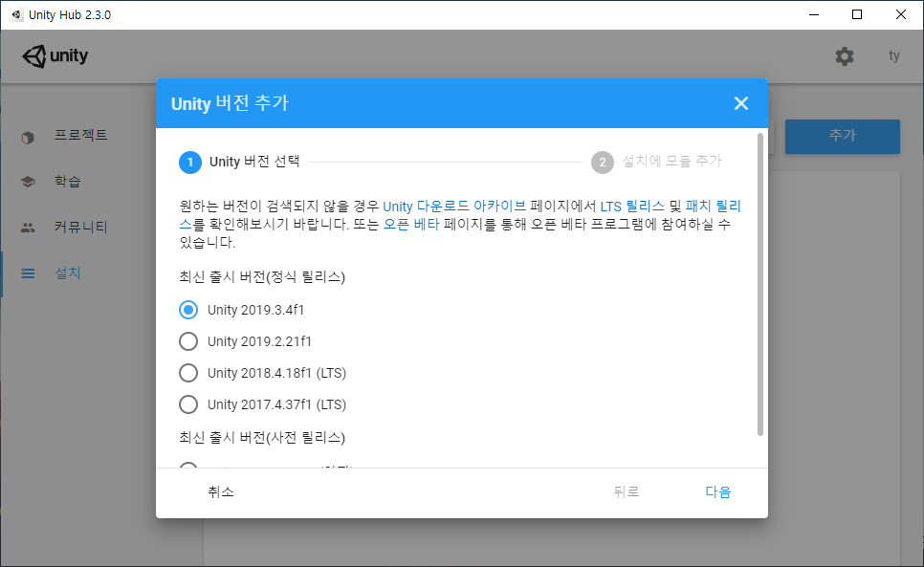
Task: Click the ty account initials
Action: click(x=894, y=55)
